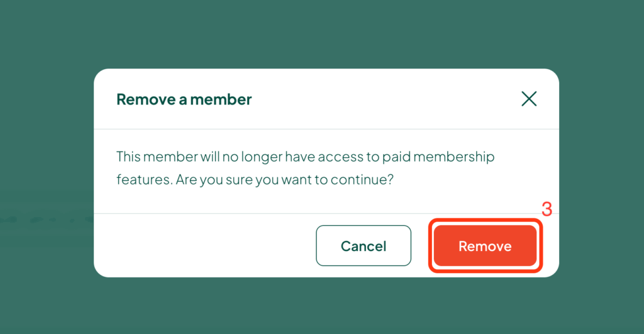Click the confirmation message paragraph
This screenshot has height=334, width=644.
coord(305,168)
